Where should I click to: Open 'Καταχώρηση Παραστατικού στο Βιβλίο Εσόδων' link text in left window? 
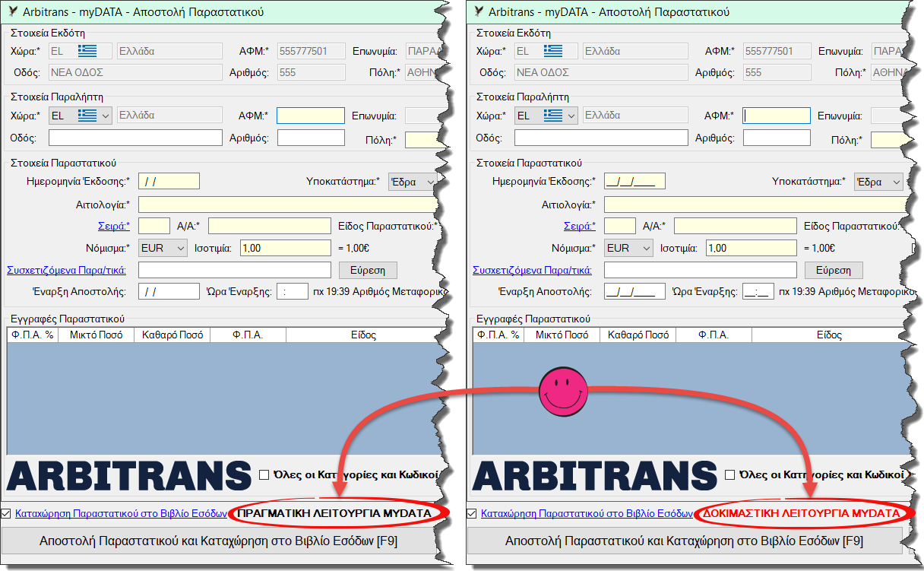[121, 513]
